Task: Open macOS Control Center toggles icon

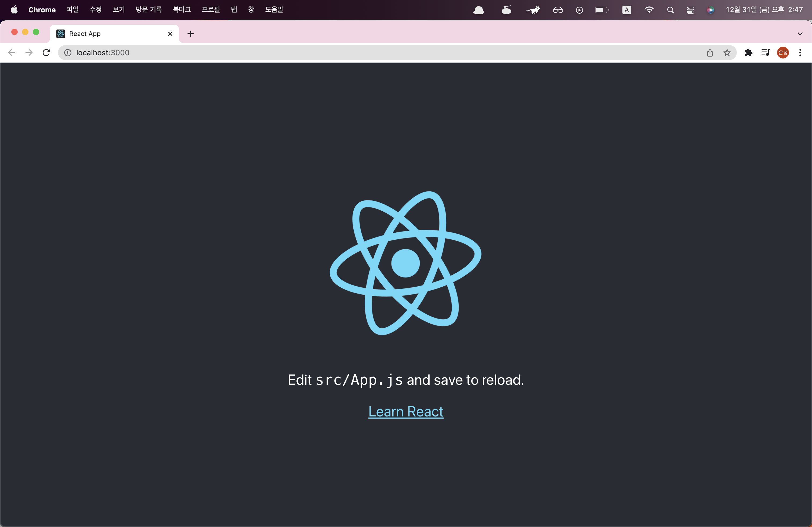Action: [691, 10]
